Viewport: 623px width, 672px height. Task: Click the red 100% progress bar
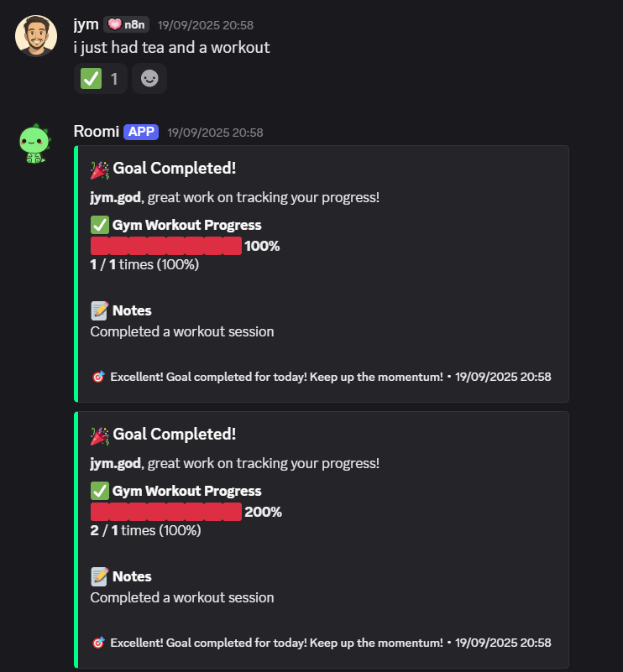click(165, 246)
